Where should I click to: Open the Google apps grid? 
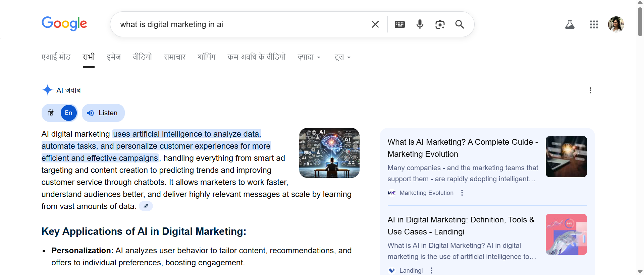click(x=594, y=24)
